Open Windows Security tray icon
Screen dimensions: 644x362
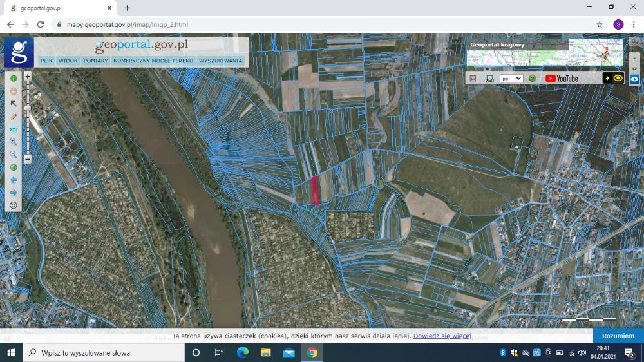click(x=514, y=352)
